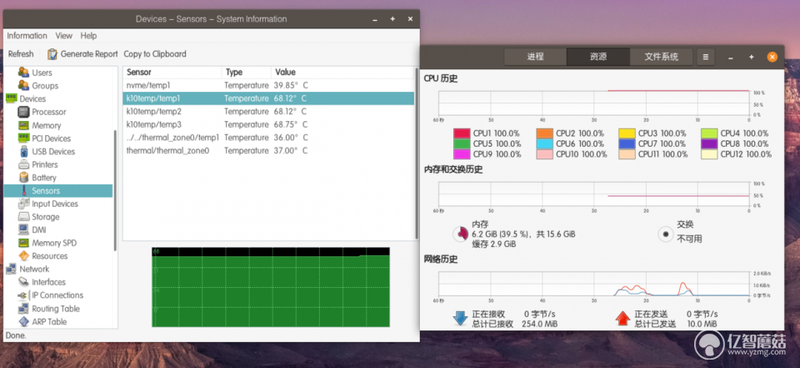
Task: Click the Devices category icon
Action: (11, 99)
